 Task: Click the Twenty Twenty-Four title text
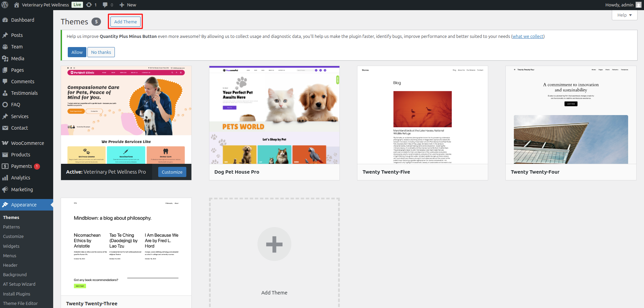point(535,172)
